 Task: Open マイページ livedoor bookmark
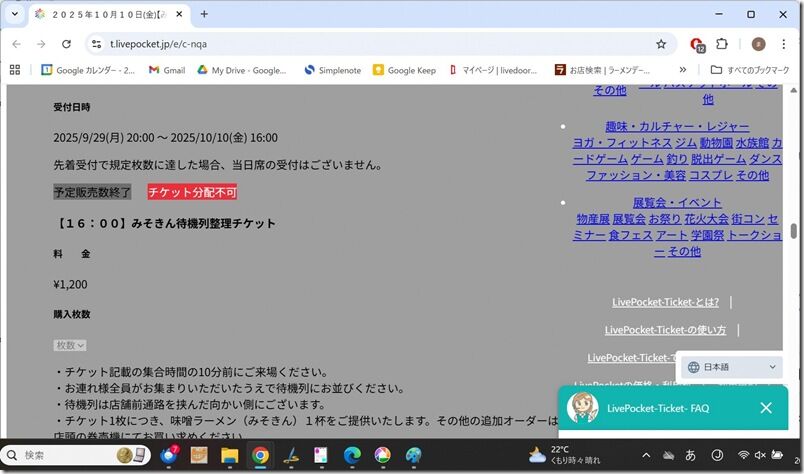click(x=493, y=70)
